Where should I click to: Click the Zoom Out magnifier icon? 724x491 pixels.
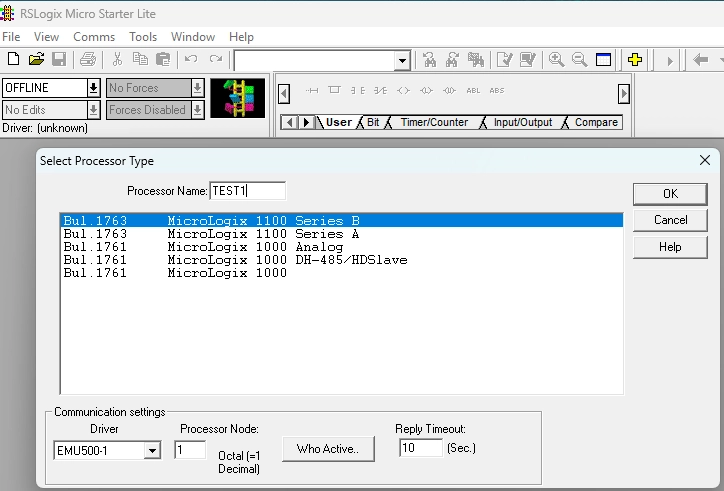[x=579, y=60]
